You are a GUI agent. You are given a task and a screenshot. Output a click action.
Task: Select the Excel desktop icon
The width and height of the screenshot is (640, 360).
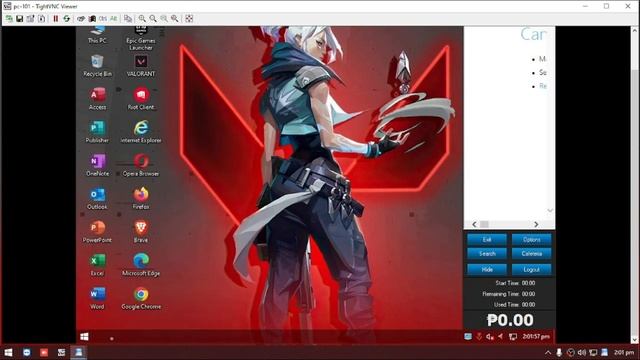tap(97, 265)
